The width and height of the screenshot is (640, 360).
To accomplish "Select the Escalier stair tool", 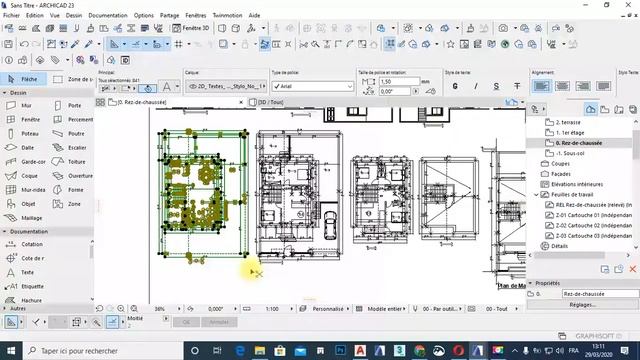I will [x=70, y=148].
